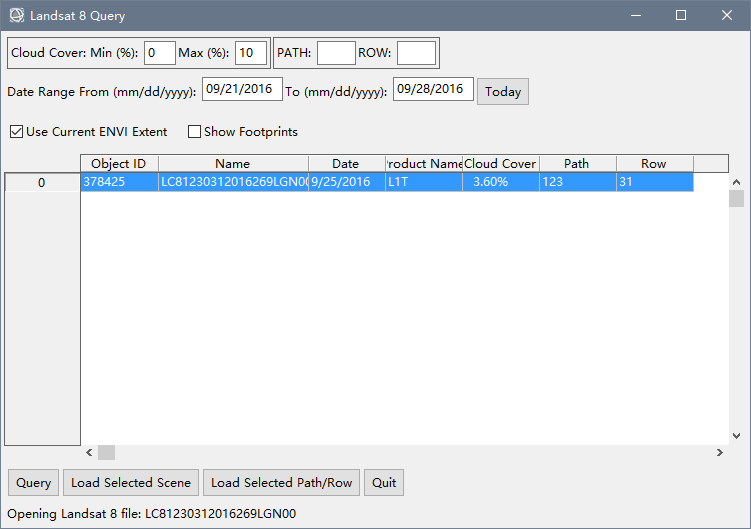Focus the ROW input field
751x529 pixels.
click(x=416, y=53)
